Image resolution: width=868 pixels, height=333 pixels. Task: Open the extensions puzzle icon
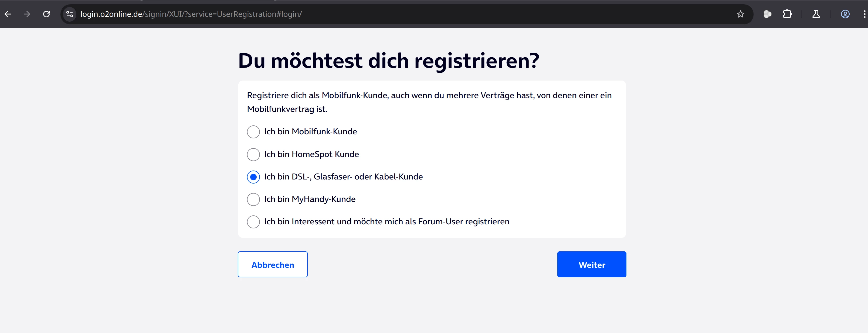pyautogui.click(x=787, y=14)
